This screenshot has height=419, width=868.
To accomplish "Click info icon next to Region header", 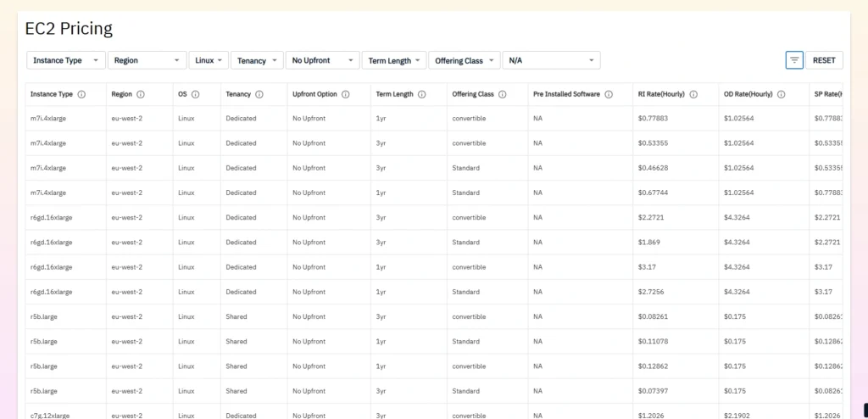I will [141, 94].
